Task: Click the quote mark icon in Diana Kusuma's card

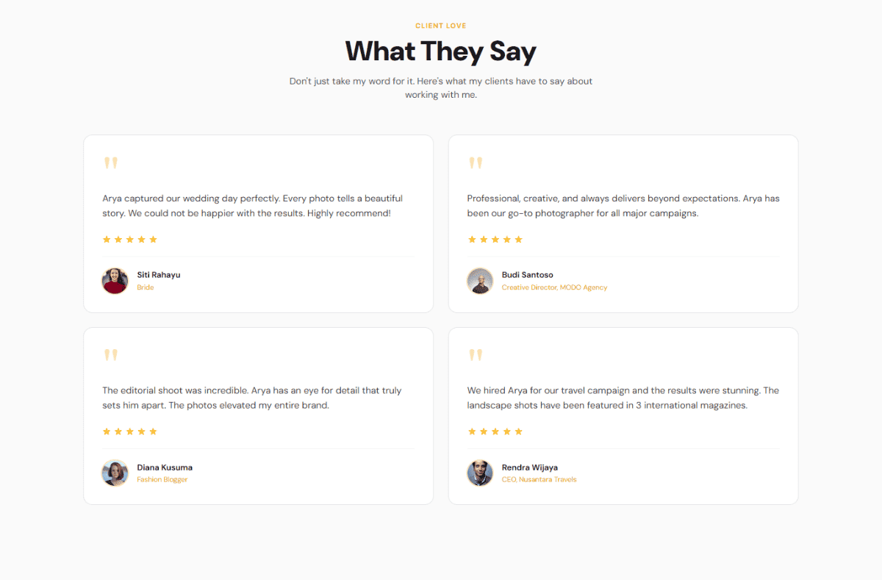Action: point(110,355)
